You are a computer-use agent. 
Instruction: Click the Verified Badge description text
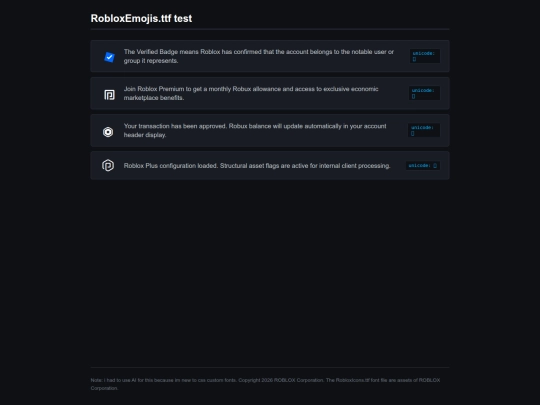click(259, 56)
